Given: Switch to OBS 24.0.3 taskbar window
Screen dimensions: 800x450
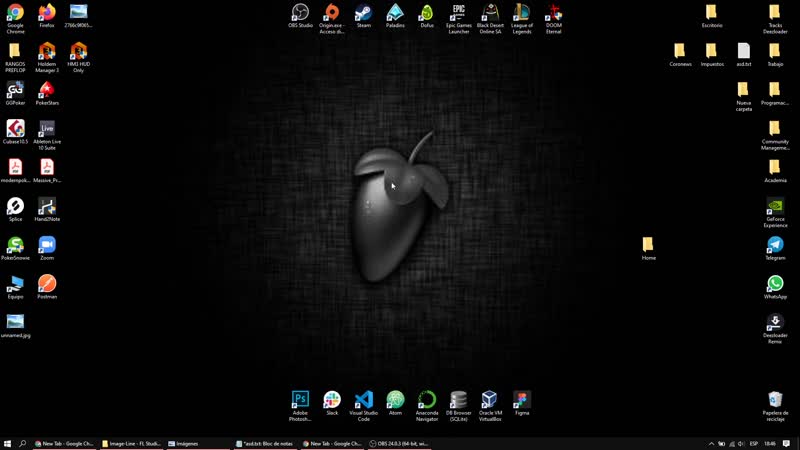Looking at the screenshot, I should [399, 444].
